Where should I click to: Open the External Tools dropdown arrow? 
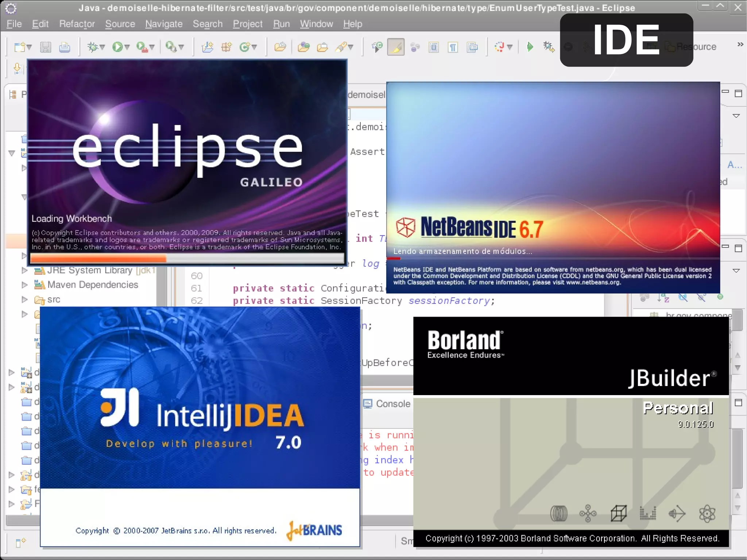click(x=181, y=47)
